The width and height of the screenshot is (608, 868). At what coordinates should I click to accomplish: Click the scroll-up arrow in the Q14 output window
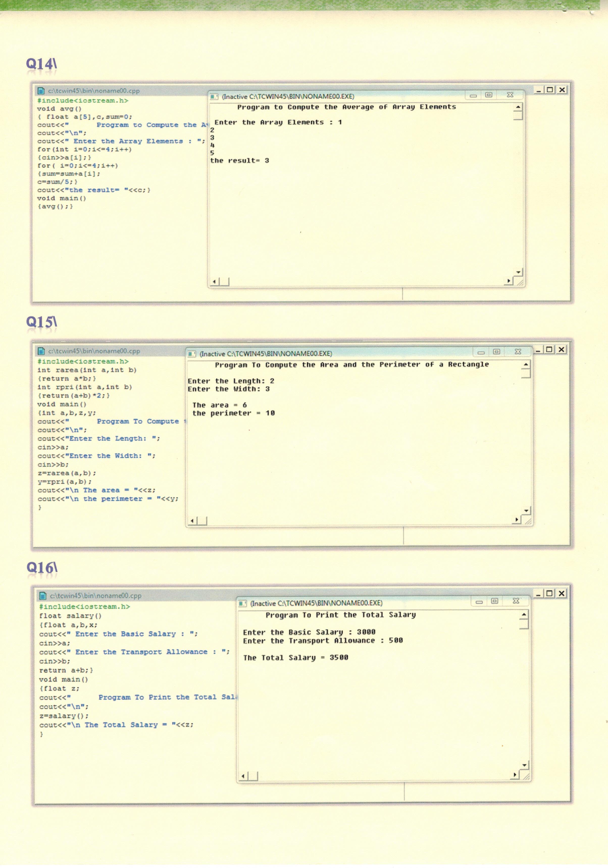(518, 107)
